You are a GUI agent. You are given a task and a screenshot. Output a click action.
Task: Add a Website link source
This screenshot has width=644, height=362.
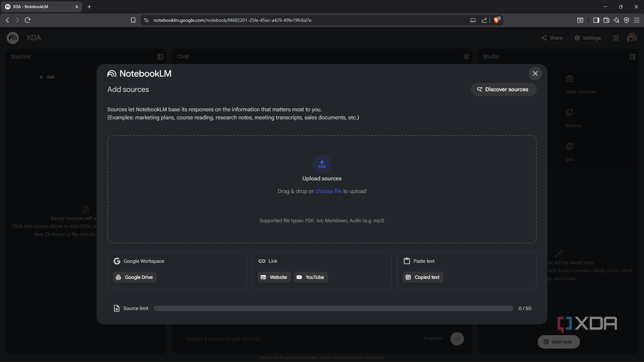(x=274, y=277)
